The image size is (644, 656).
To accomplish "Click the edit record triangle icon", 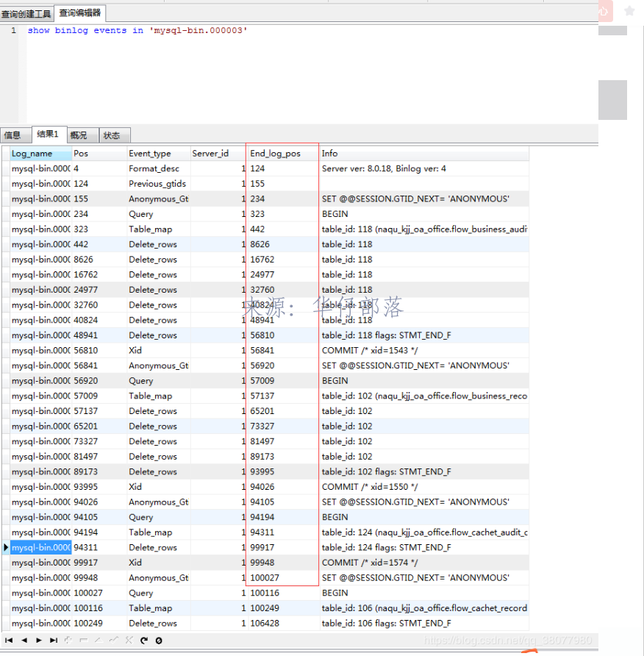I will [99, 640].
